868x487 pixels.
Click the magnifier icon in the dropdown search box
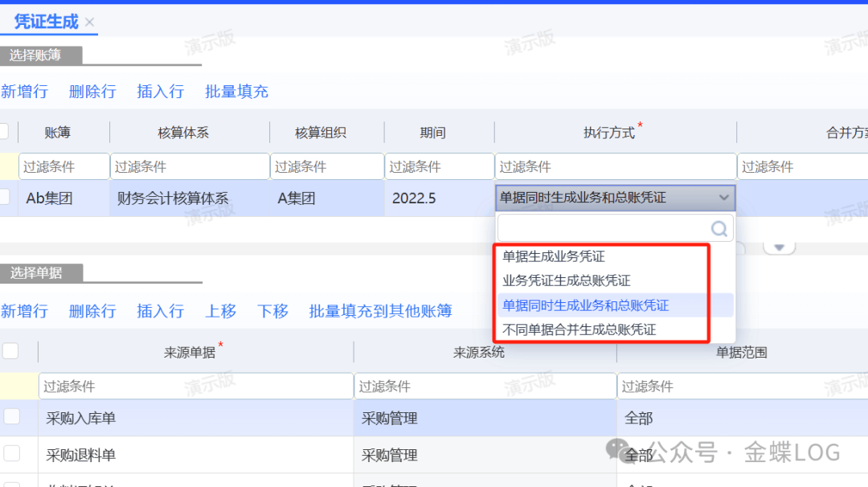tap(719, 227)
